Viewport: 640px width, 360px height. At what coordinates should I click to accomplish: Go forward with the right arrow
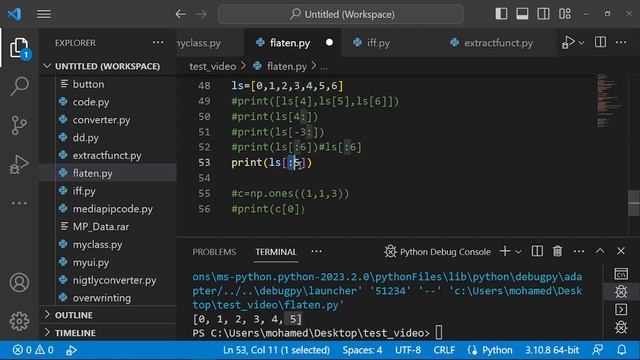click(201, 14)
